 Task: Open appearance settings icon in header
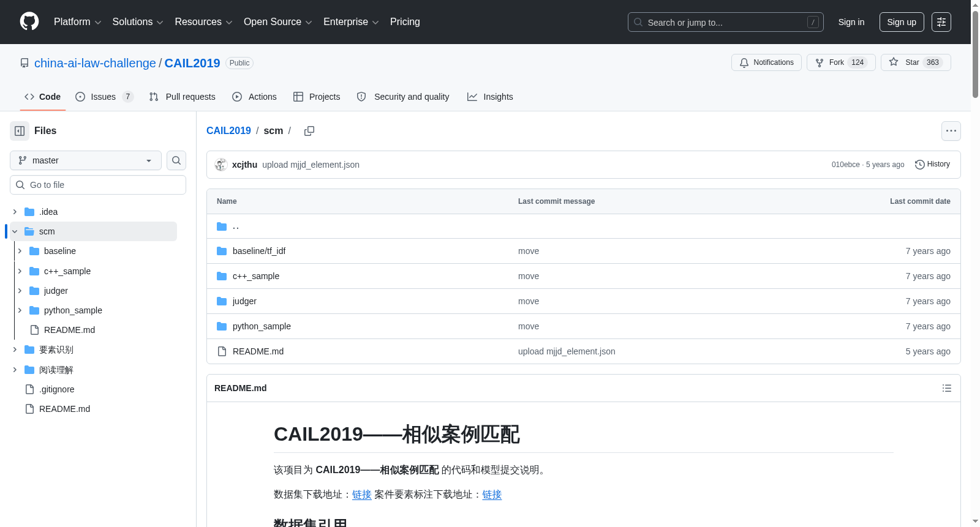click(x=941, y=22)
